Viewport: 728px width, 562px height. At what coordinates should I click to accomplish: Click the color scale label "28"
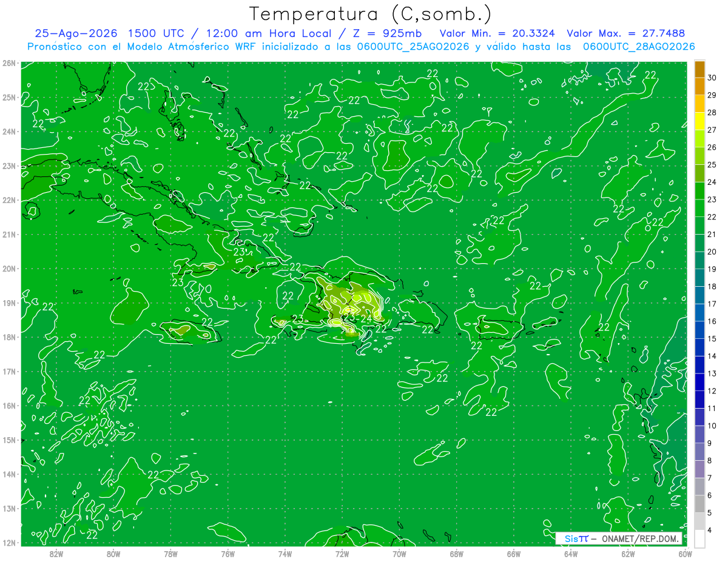point(712,113)
